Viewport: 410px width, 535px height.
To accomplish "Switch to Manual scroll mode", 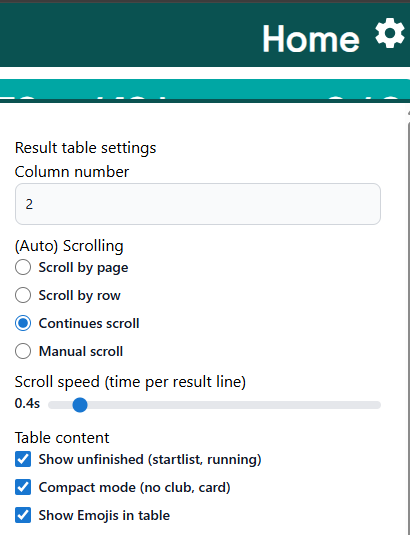I will coord(23,351).
